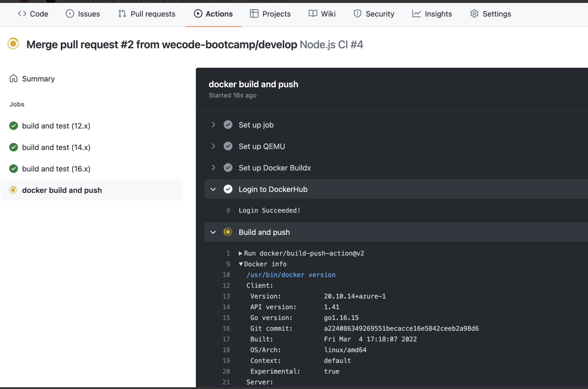The image size is (588, 389).
Task: Open build and test (12.x) job
Action: 56,126
